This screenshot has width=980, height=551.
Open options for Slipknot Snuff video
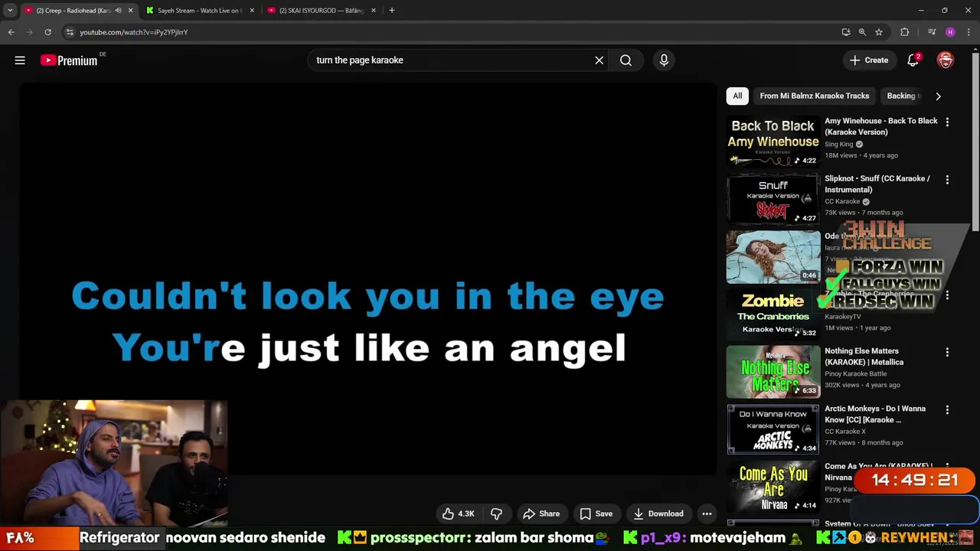947,180
